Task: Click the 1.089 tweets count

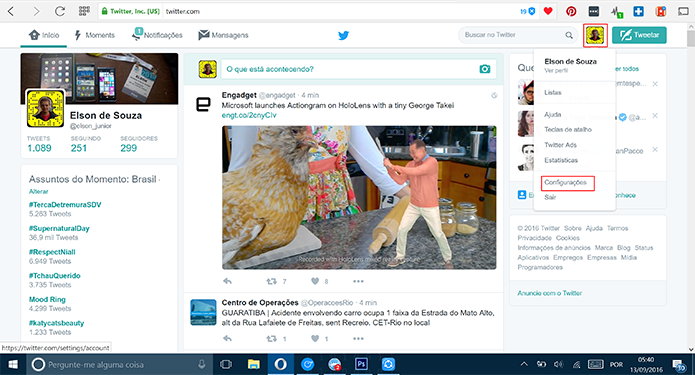Action: (39, 148)
